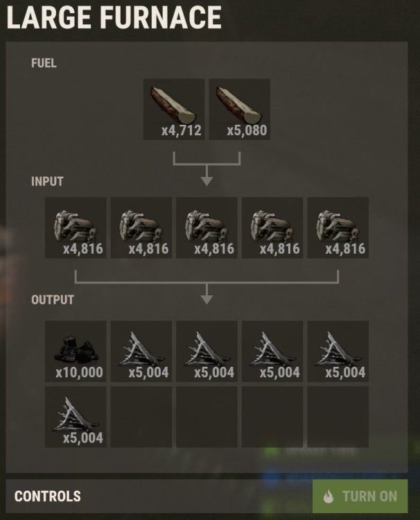420x520 pixels.
Task: Click the Controls label
Action: point(47,496)
